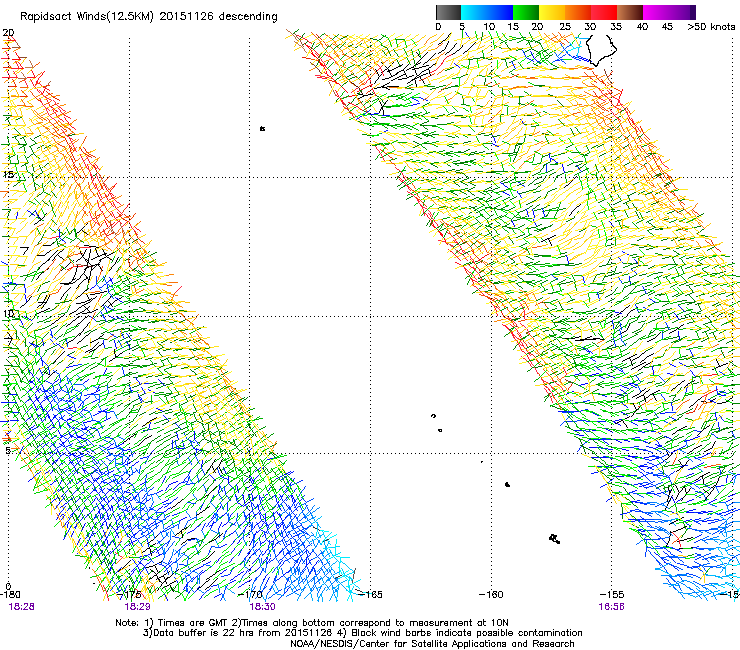Click the '-180' longitude label
This screenshot has height=650, width=740.
tap(10, 594)
